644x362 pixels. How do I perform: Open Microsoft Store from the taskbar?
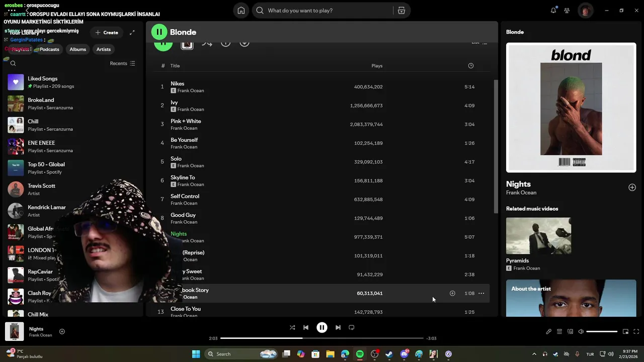tap(315, 354)
